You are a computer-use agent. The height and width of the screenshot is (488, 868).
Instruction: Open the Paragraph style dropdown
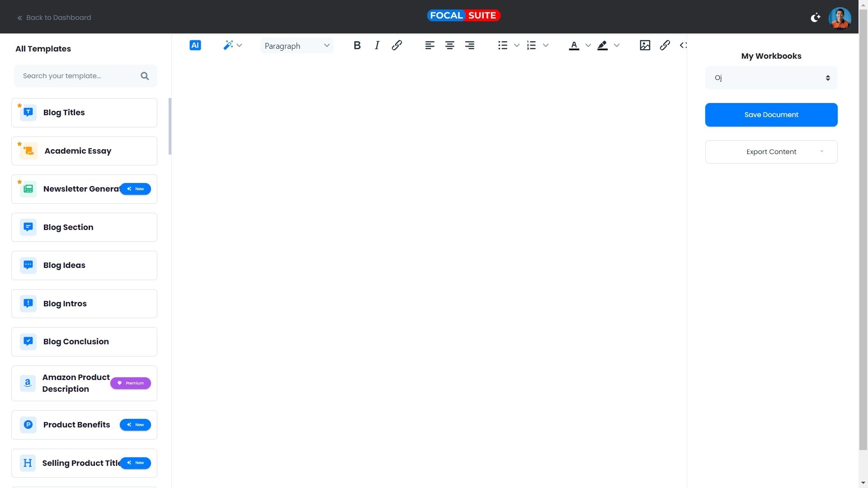tap(297, 46)
